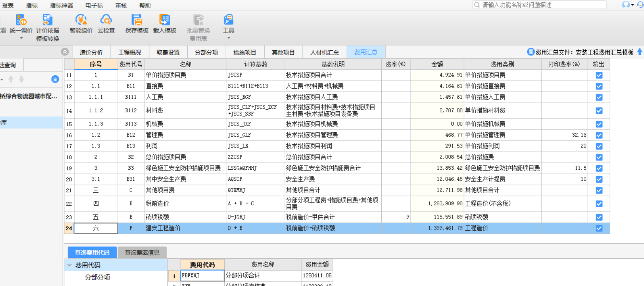This screenshot has width=644, height=286.
Task: Toggle output checkbox for 税前造价 row
Action: pyautogui.click(x=599, y=204)
